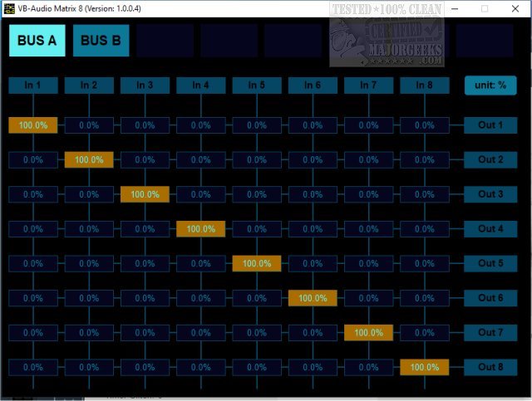The width and height of the screenshot is (532, 401).
Task: Select the In 4 to Out 7 gain cell
Action: tap(201, 333)
